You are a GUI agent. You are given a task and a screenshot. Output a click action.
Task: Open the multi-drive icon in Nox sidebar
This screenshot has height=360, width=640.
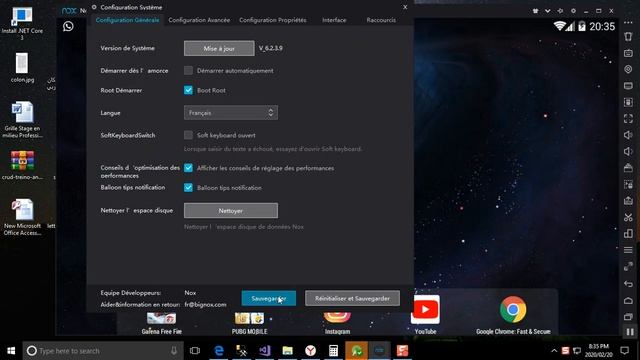point(628,233)
